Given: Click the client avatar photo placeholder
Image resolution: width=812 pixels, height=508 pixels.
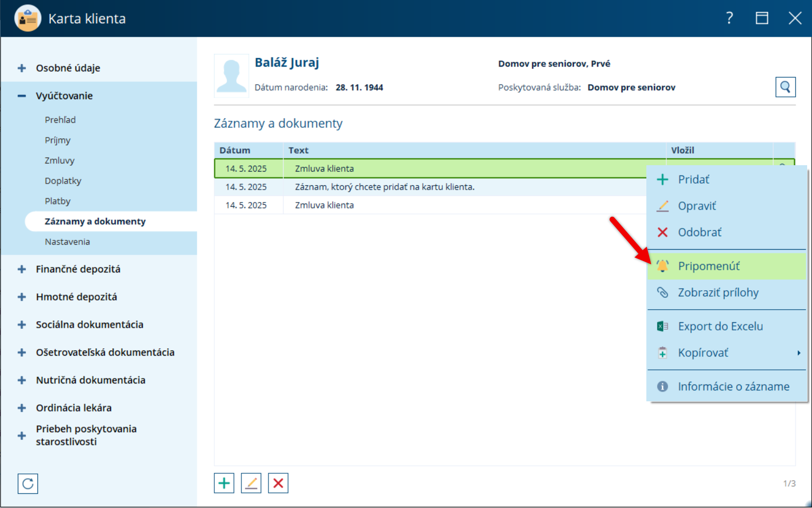Looking at the screenshot, I should tap(232, 76).
